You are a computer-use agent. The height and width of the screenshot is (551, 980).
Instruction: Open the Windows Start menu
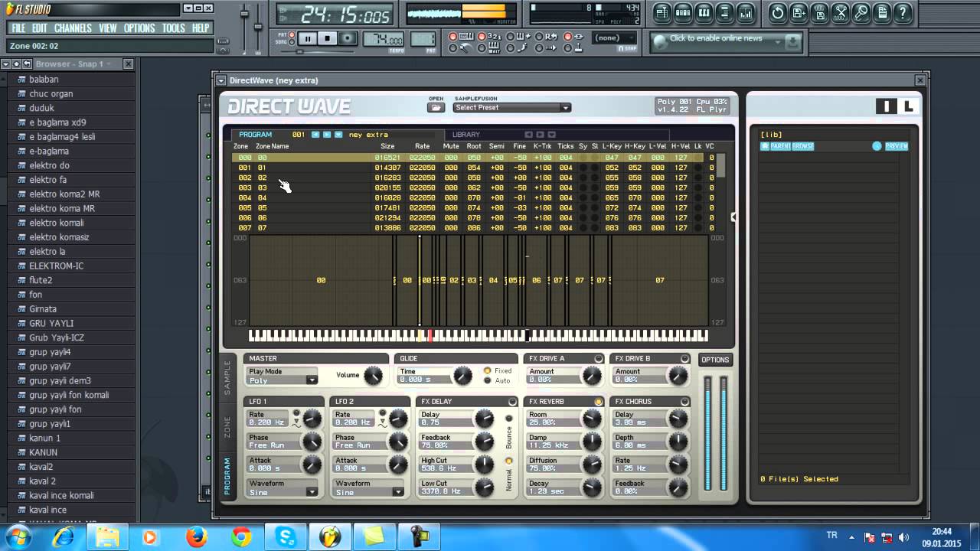click(x=18, y=536)
